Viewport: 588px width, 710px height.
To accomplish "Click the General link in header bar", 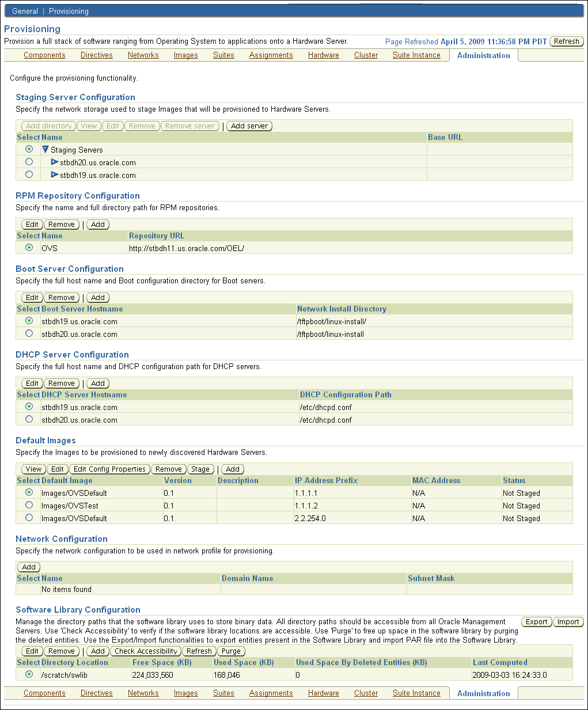I will pyautogui.click(x=25, y=11).
